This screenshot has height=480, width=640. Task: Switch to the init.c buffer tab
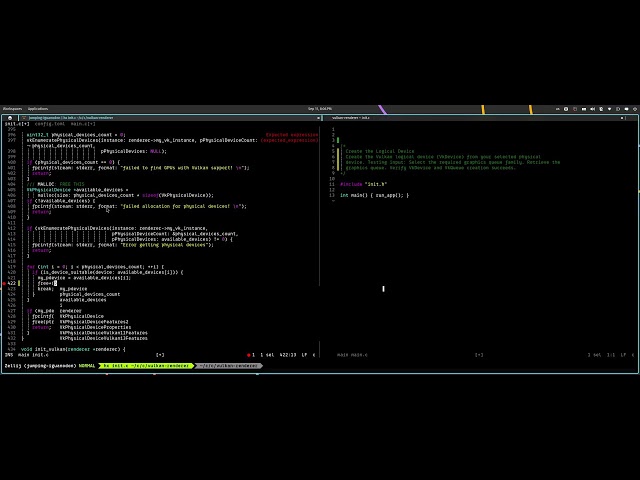(x=17, y=124)
